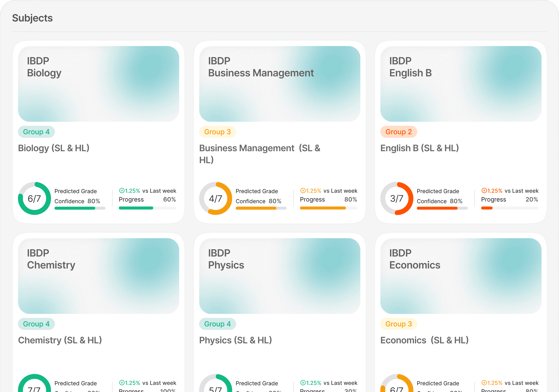Click Economics' orange trend arrow icon
Viewport: 559px width, 392px height.
484,383
